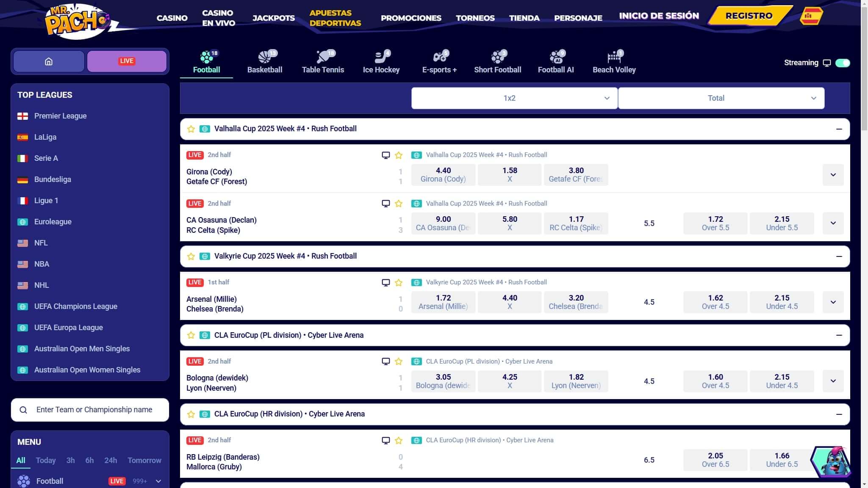
Task: Star the Arsenal vs Chelsea match
Action: pos(399,283)
